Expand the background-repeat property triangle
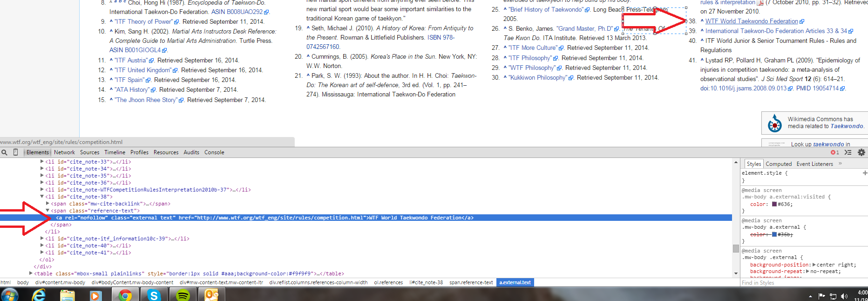This screenshot has height=301, width=868. click(x=808, y=271)
